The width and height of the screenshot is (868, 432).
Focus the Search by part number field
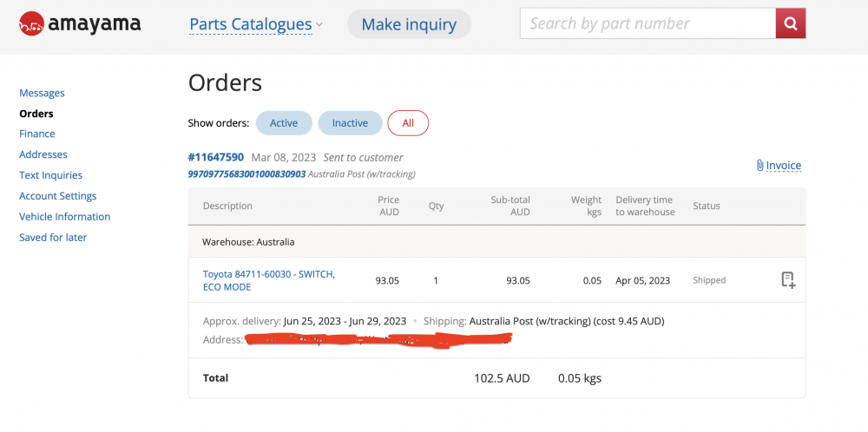coord(648,23)
